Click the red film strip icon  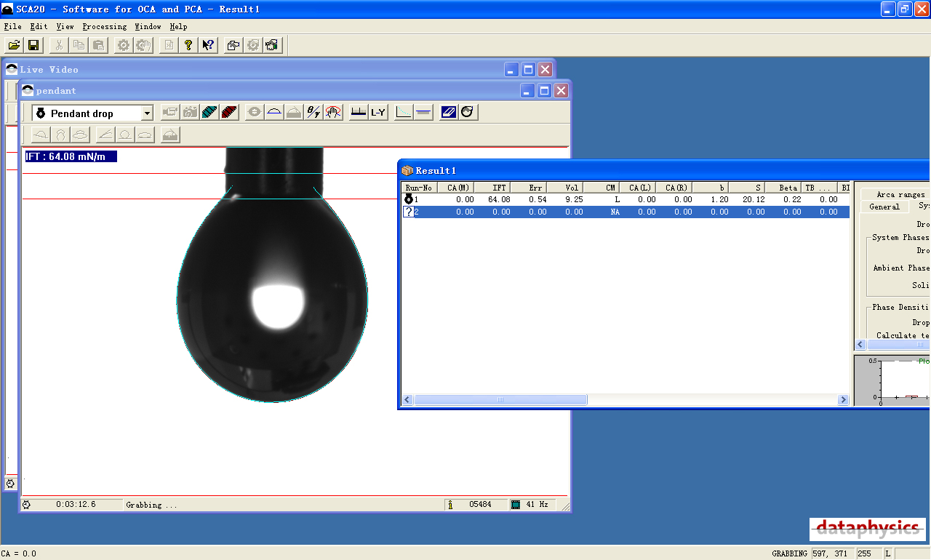tap(229, 112)
